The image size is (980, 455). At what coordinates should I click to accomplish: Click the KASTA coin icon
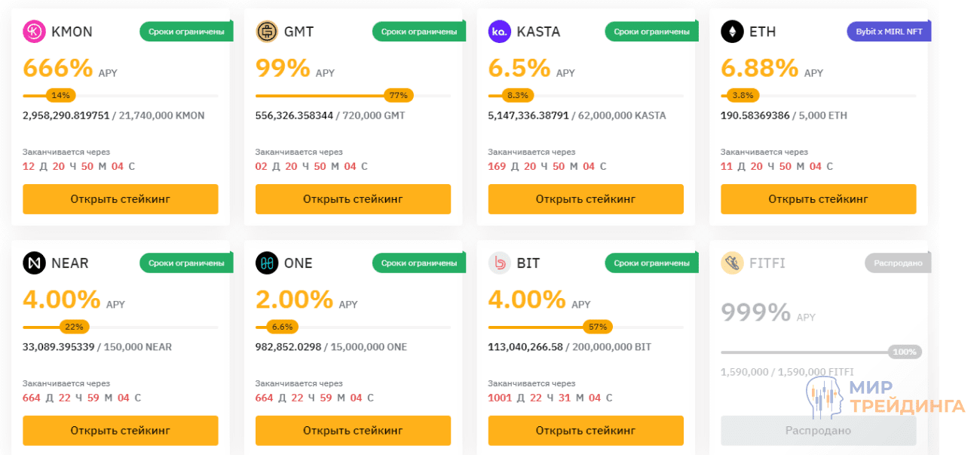[499, 32]
